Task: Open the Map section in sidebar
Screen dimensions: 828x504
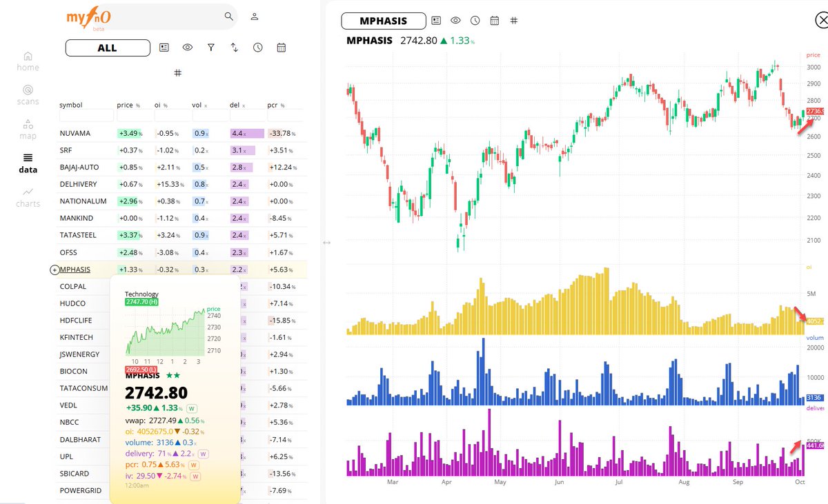Action: pyautogui.click(x=28, y=129)
